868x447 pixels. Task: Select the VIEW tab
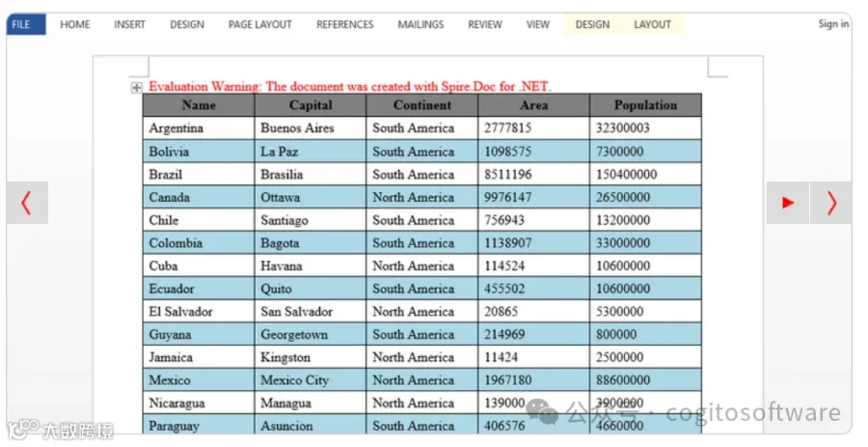[537, 24]
